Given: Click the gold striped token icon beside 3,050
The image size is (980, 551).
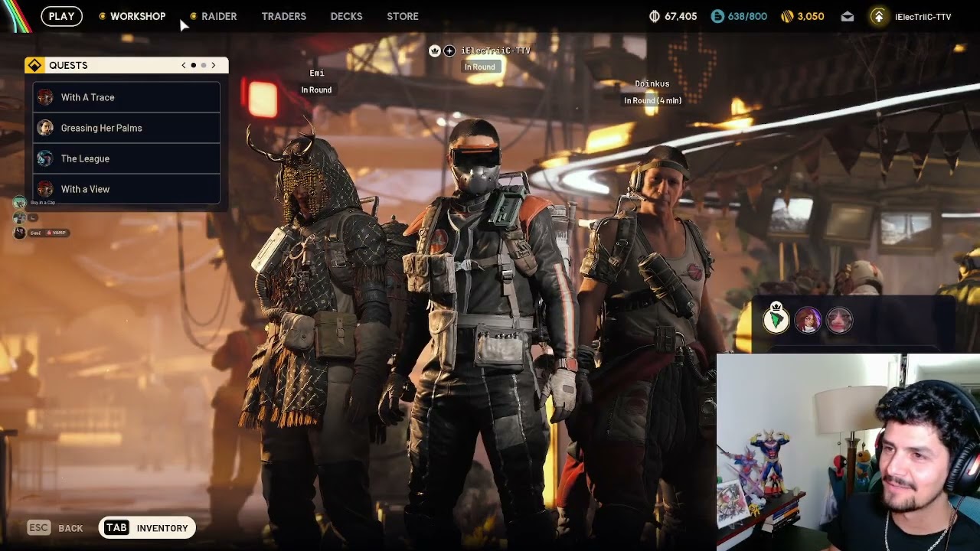Looking at the screenshot, I should 787,16.
